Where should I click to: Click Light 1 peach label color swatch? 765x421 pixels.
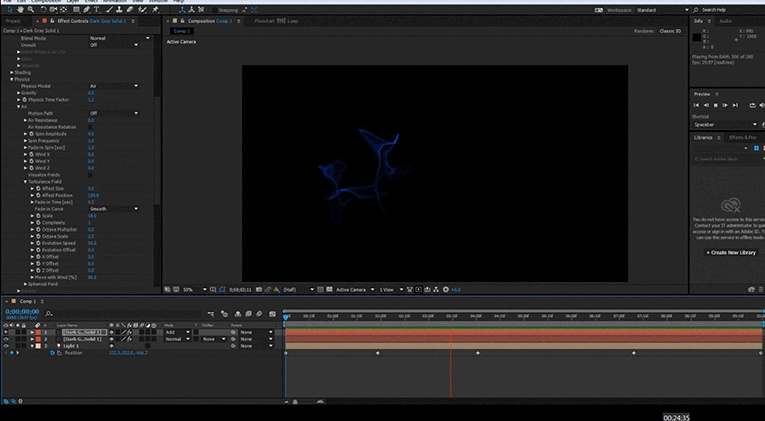tap(38, 346)
